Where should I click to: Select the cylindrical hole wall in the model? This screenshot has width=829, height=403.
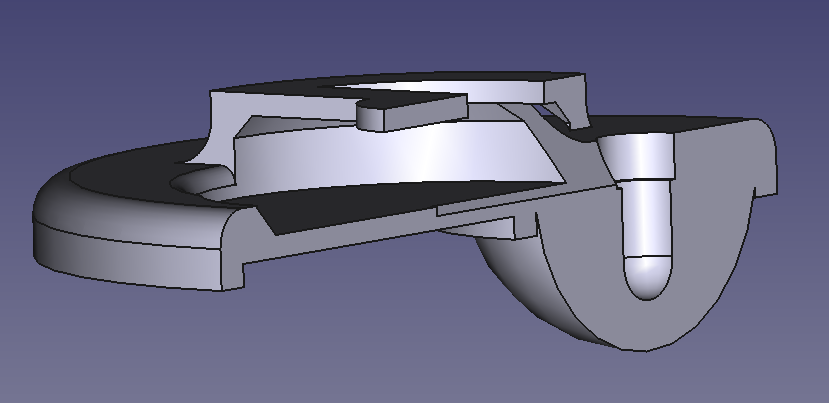pyautogui.click(x=647, y=218)
